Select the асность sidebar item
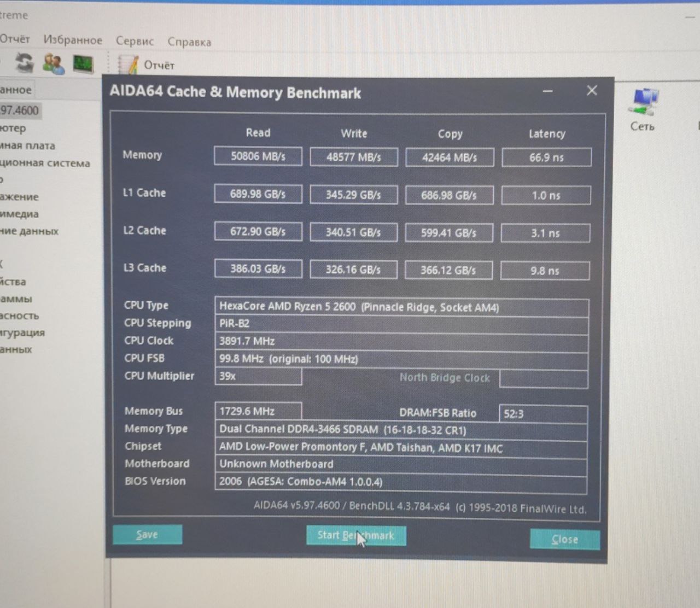This screenshot has height=608, width=700. click(x=20, y=315)
